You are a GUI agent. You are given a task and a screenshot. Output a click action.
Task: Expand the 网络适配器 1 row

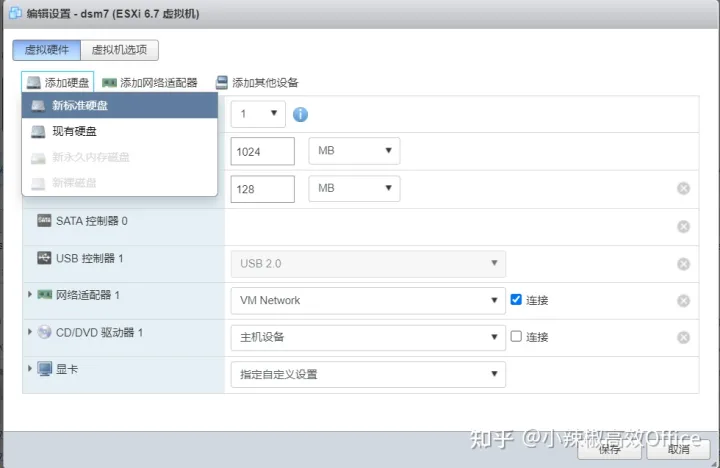coord(30,294)
